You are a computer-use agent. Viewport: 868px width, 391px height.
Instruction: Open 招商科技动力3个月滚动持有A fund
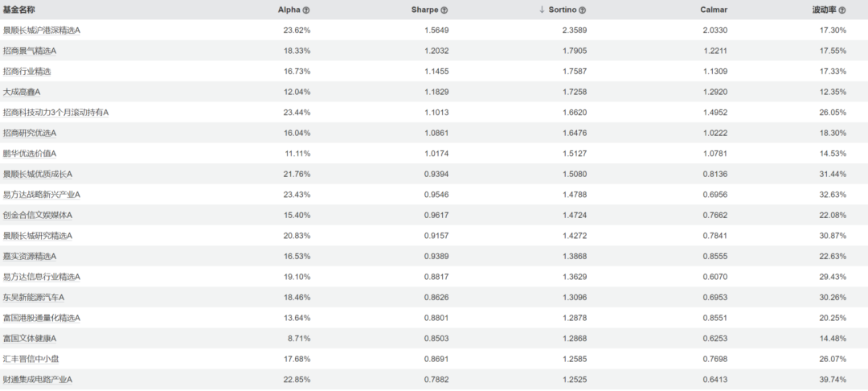(55, 113)
